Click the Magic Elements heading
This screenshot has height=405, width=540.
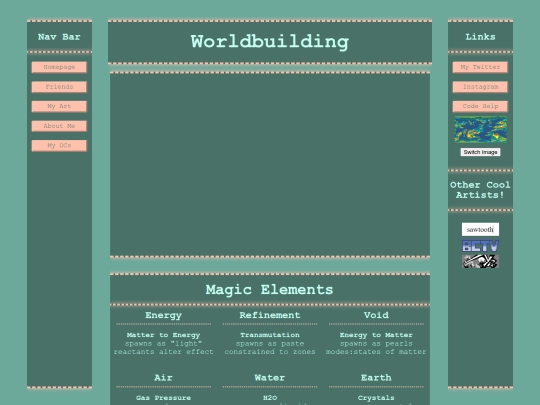point(270,290)
